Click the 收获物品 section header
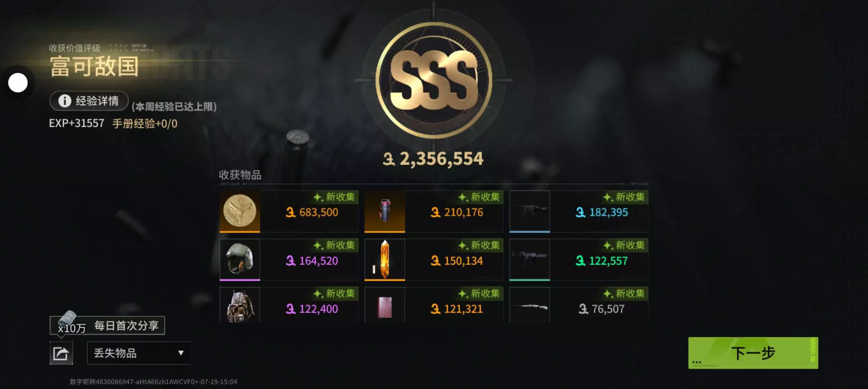Screen dimensions: 868x389 240,175
